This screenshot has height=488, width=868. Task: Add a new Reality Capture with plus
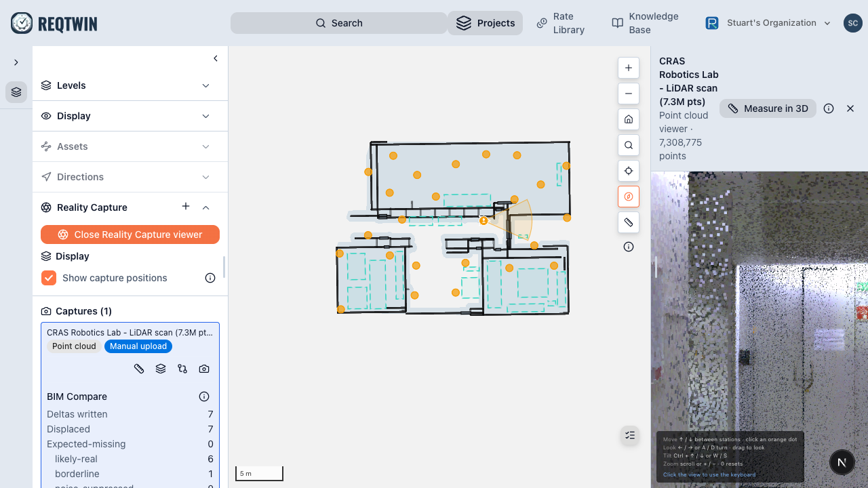pyautogui.click(x=186, y=207)
